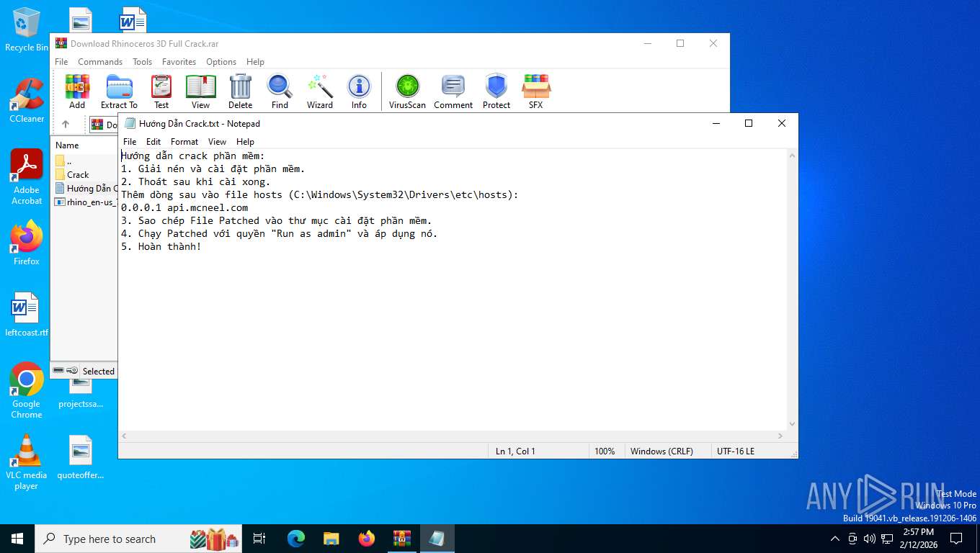
Task: Open File Explorer from the taskbar
Action: coord(331,539)
